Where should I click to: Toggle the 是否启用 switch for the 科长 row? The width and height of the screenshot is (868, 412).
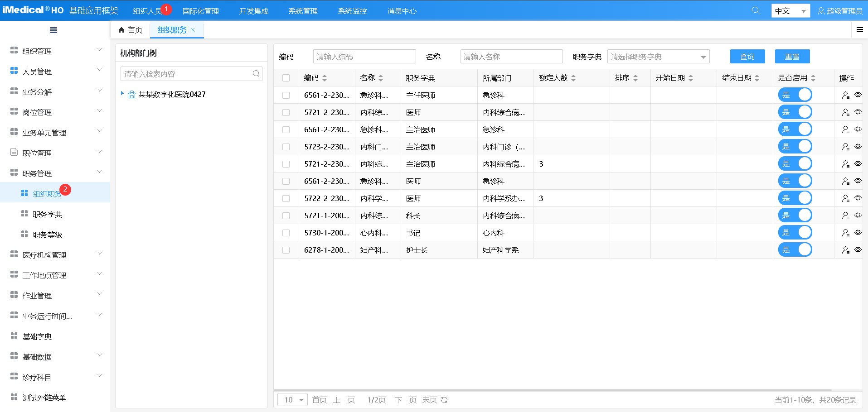tap(795, 216)
